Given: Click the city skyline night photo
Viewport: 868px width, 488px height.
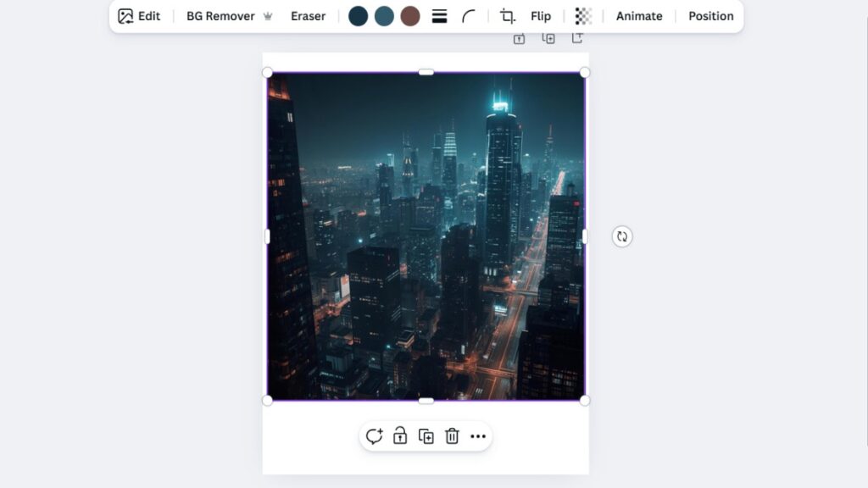Looking at the screenshot, I should click(426, 236).
